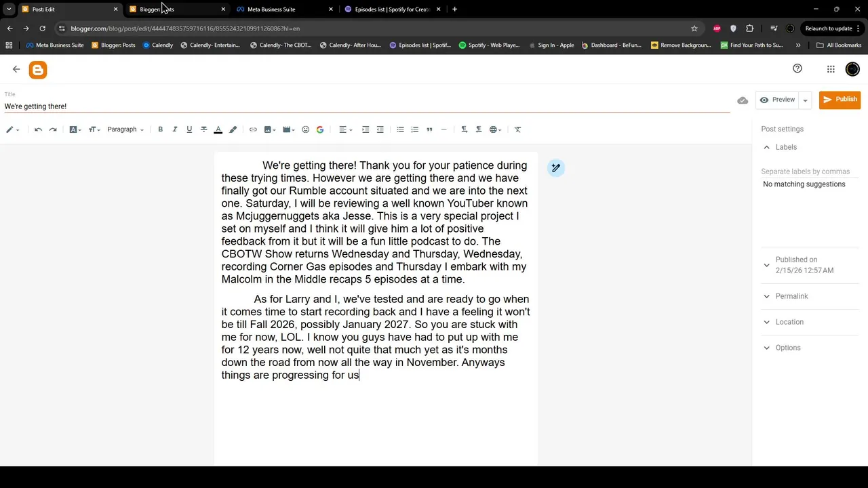
Task: Open the font type dropdown
Action: click(75, 129)
